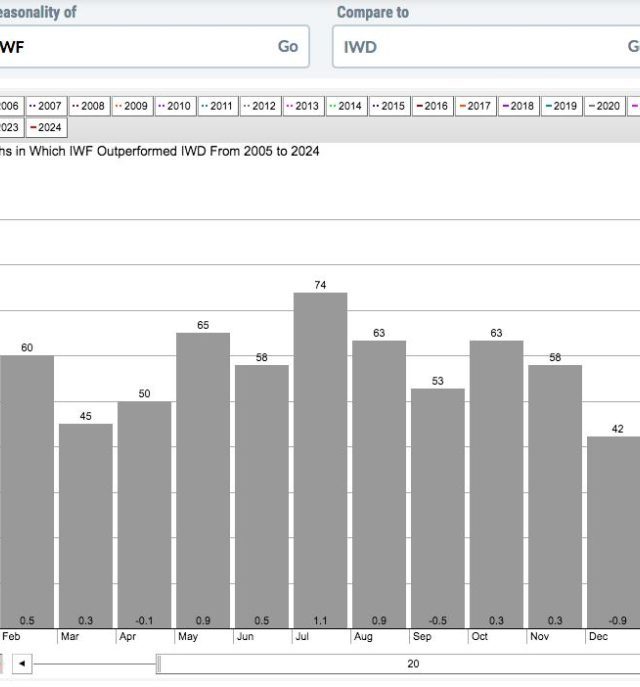Click the June bar labeled 58
The width and height of the screenshot is (640, 687).
262,496
